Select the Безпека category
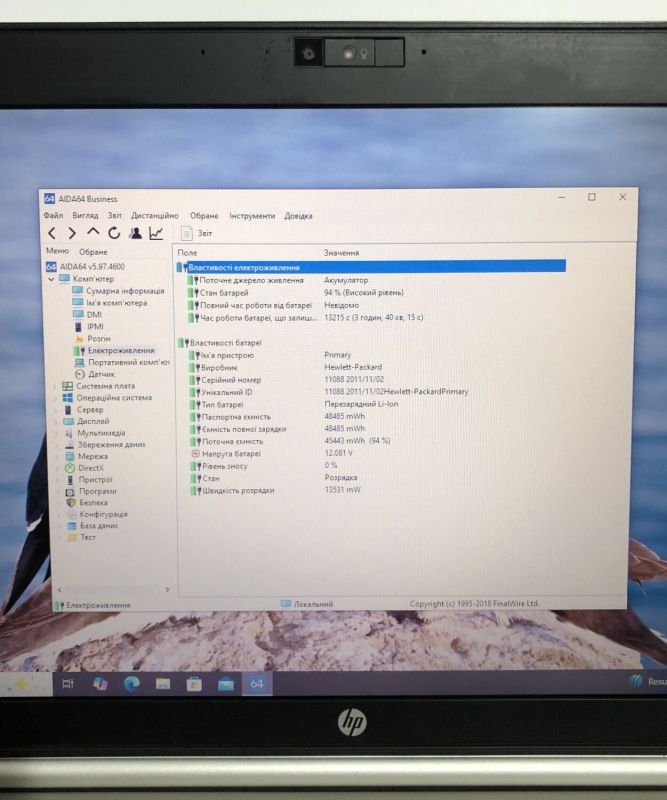The width and height of the screenshot is (667, 800). (x=87, y=503)
